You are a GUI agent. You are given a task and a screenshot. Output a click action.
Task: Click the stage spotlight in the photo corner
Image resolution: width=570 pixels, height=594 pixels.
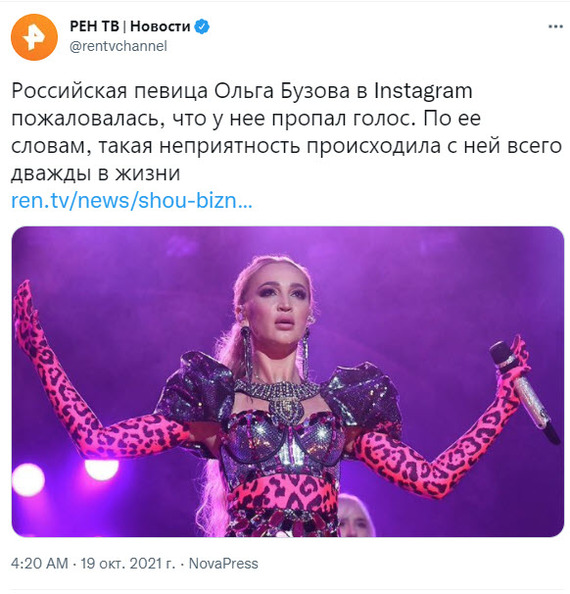pyautogui.click(x=29, y=480)
